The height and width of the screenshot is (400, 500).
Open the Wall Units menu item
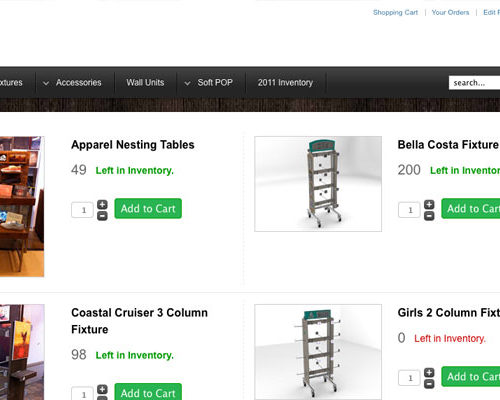pyautogui.click(x=145, y=82)
